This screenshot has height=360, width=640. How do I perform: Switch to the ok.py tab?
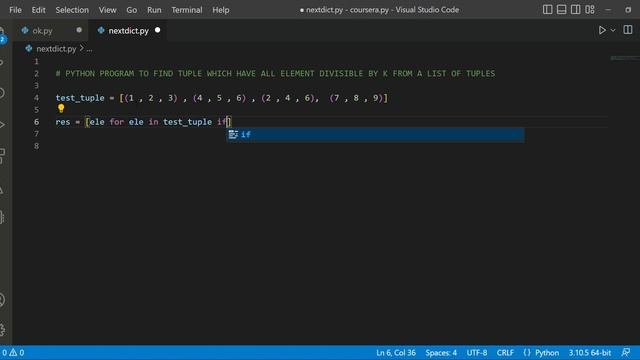tap(51, 31)
